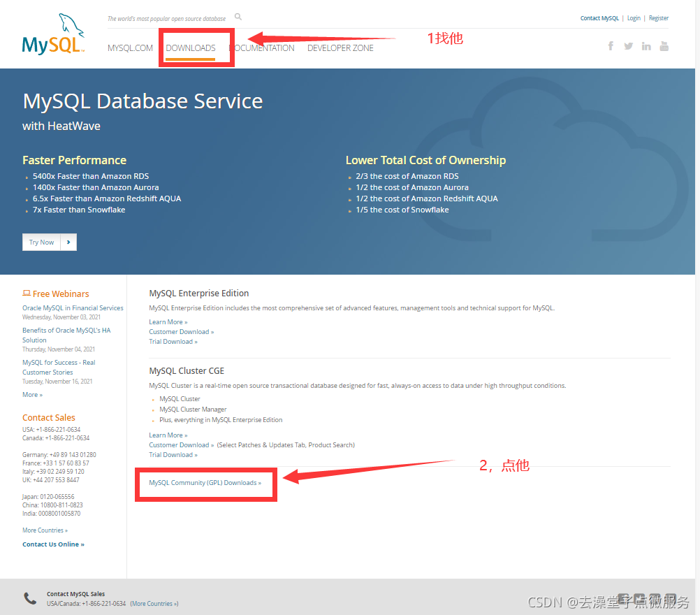Click Lower Total Cost of Ownership heading
This screenshot has width=700, height=615.
(426, 160)
